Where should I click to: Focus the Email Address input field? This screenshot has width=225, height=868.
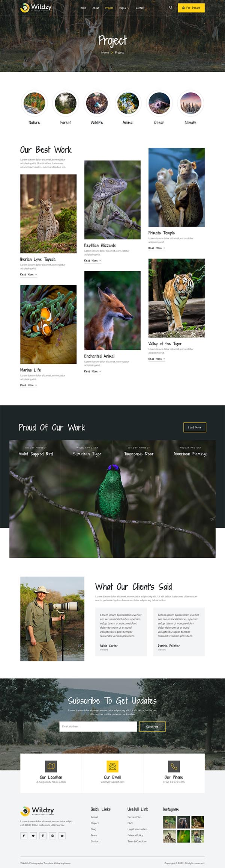tap(98, 727)
